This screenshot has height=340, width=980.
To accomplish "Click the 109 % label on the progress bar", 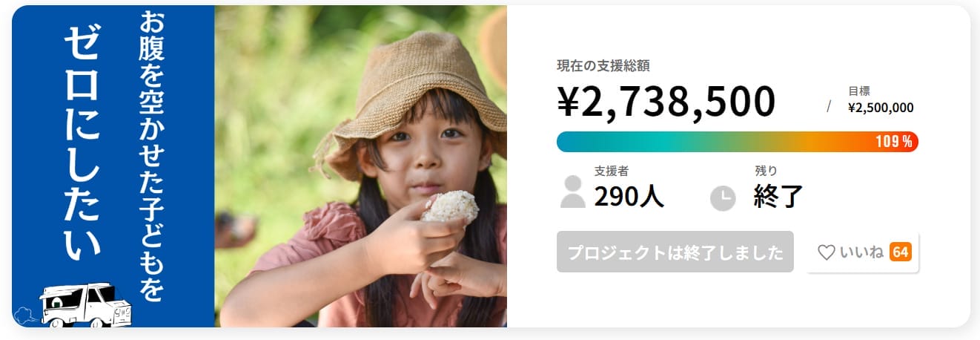I will 893,142.
